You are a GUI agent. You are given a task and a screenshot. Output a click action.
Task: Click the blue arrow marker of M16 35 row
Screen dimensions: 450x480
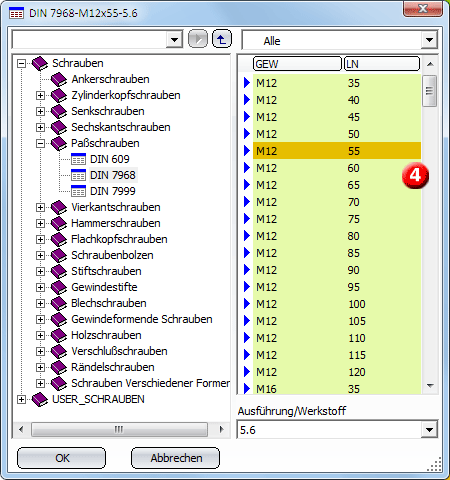(247, 388)
